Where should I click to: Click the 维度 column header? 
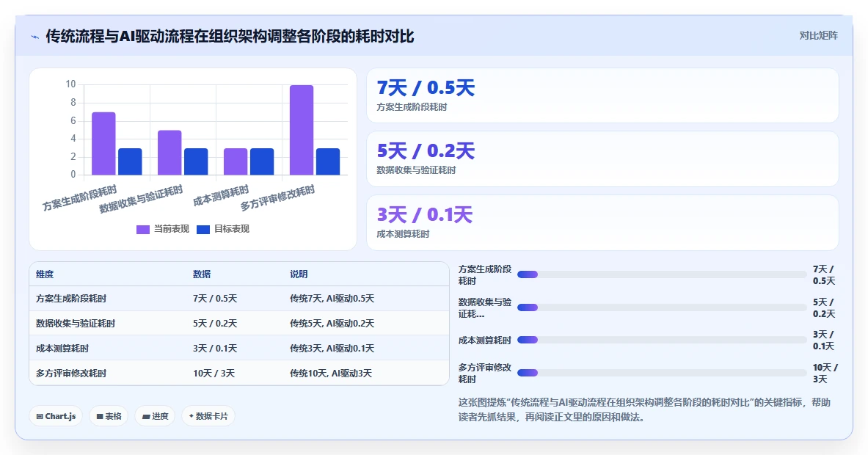(x=45, y=274)
